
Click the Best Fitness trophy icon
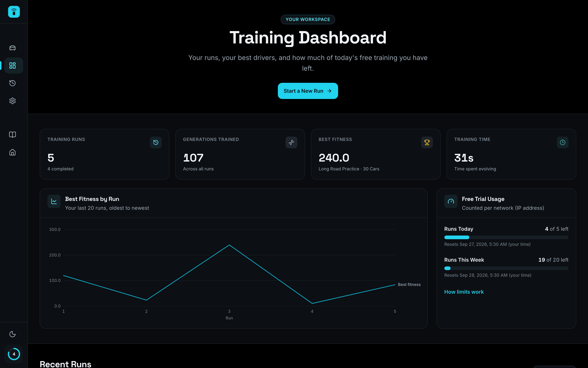(x=427, y=142)
